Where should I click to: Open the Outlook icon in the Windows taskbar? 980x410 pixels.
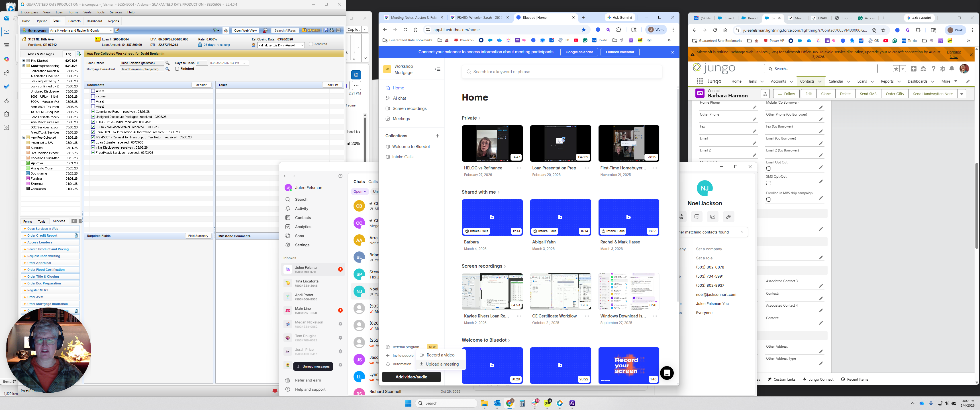(497, 403)
